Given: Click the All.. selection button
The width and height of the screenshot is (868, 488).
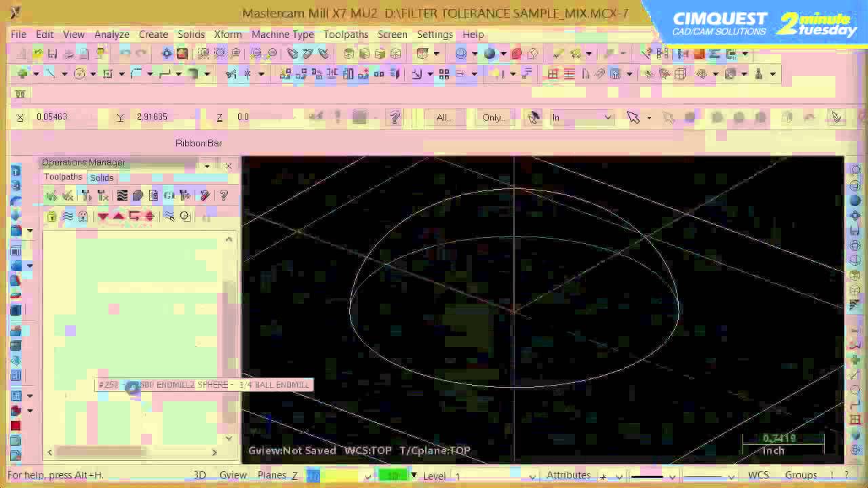Looking at the screenshot, I should point(444,117).
